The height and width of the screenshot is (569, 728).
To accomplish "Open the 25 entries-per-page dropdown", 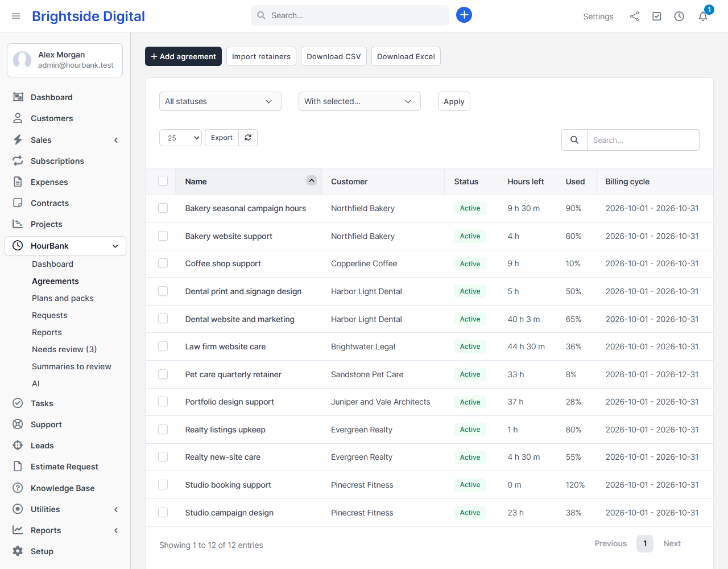I will (x=181, y=138).
